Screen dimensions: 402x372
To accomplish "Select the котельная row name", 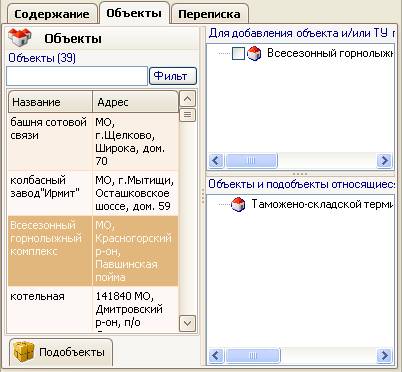I will [37, 296].
